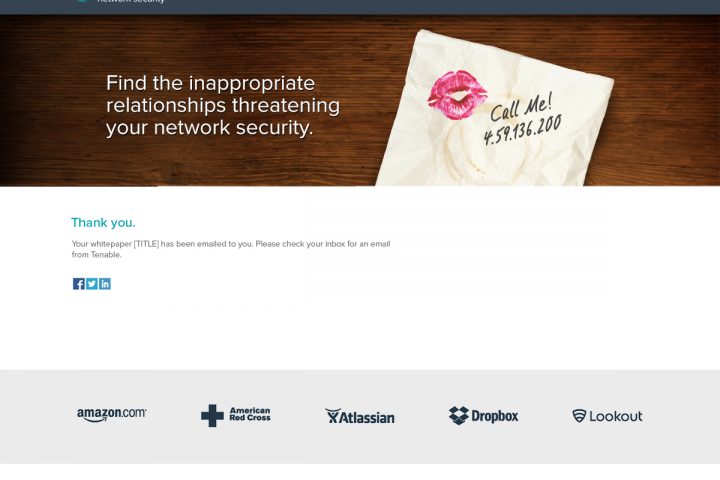Click the Twitter share icon
This screenshot has height=480, width=720.
pos(92,284)
